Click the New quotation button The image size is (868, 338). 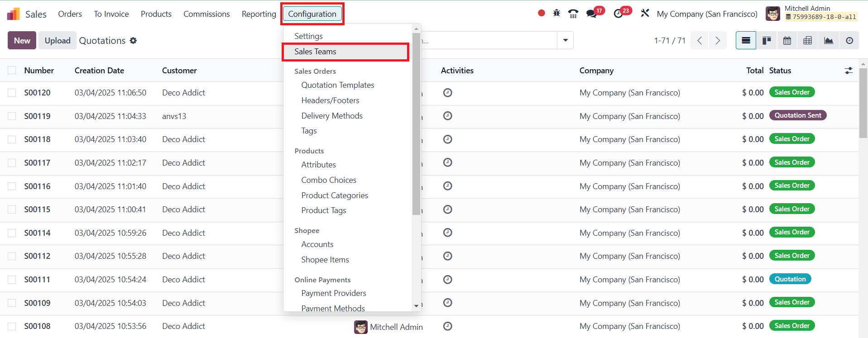(x=22, y=41)
